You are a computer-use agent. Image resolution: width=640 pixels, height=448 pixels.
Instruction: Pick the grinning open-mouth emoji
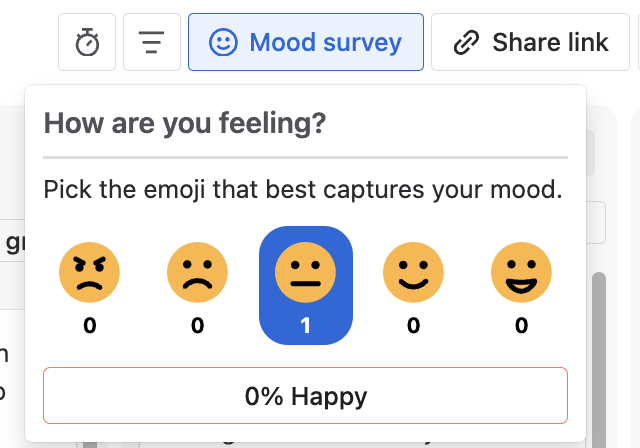(x=521, y=272)
